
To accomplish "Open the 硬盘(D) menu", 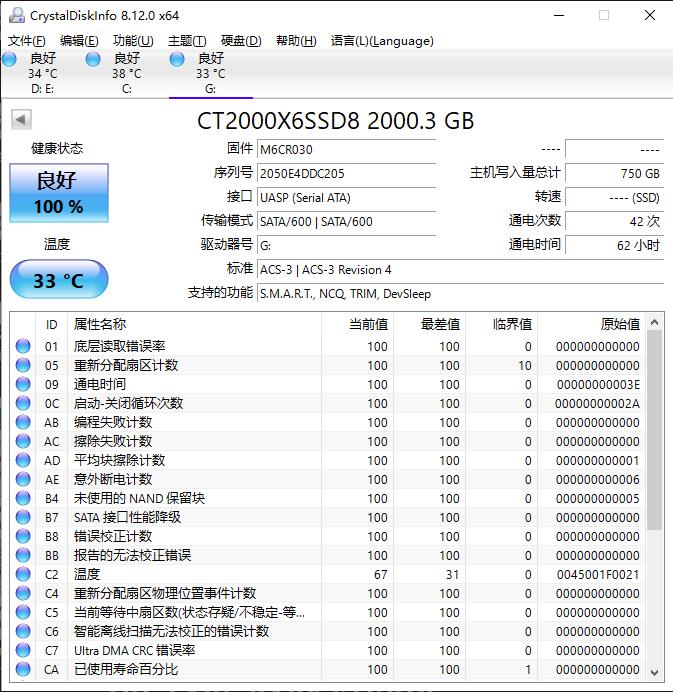I will (241, 41).
